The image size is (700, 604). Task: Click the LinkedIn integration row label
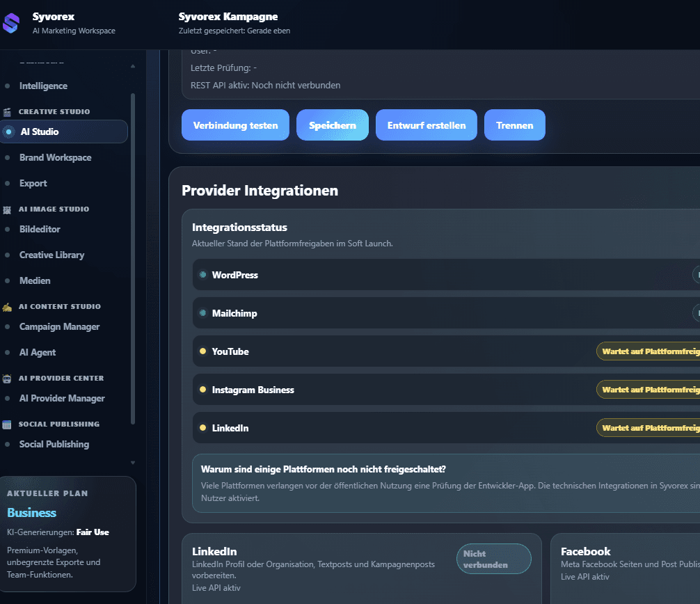coord(230,428)
